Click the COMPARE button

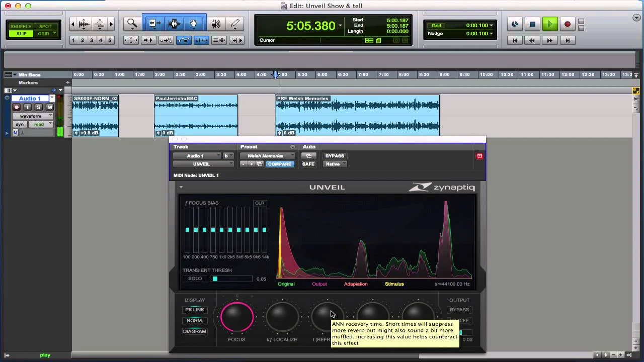280,164
